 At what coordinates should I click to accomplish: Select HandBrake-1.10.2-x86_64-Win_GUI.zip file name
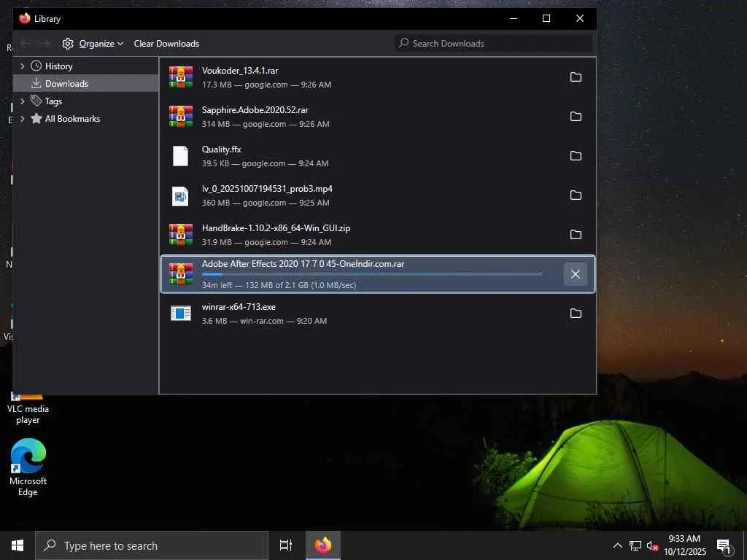pos(276,228)
